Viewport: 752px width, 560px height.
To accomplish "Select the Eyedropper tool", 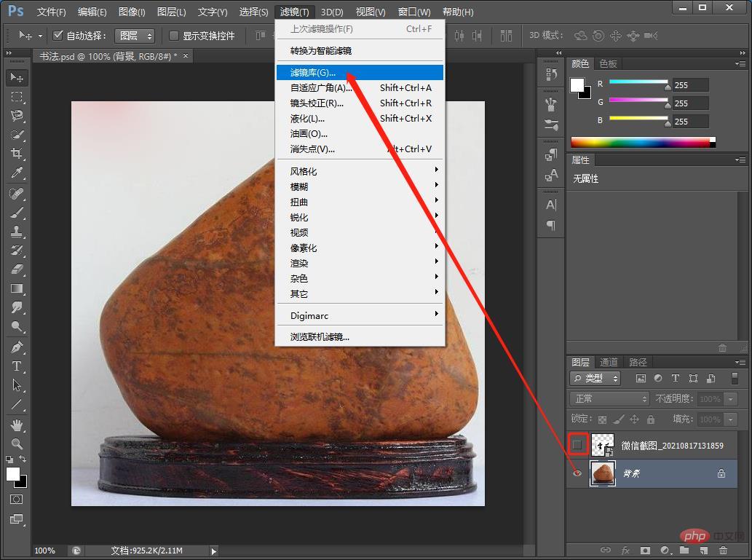I will 17,173.
